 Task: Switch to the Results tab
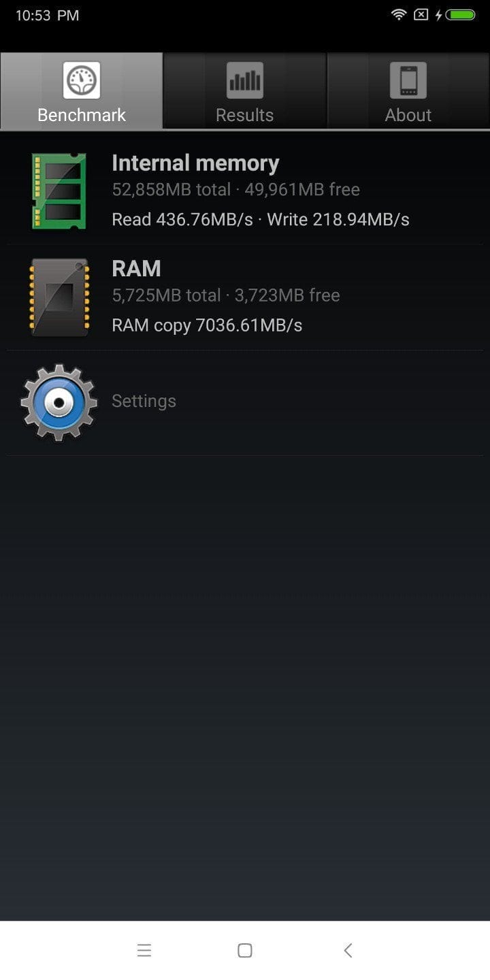click(245, 91)
